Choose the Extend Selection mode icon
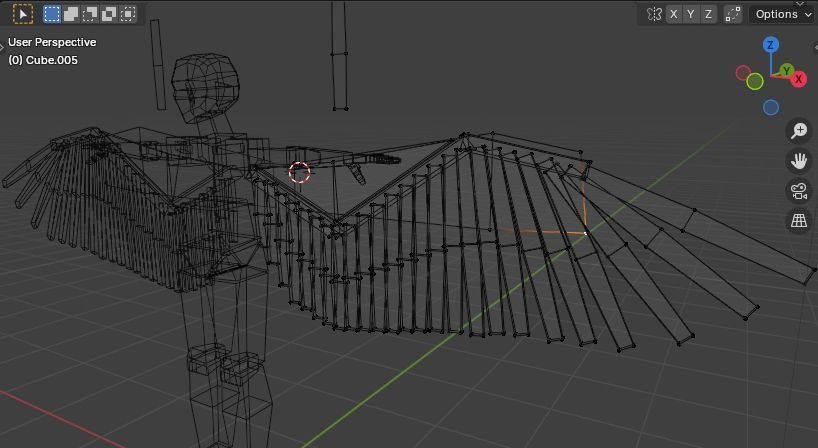 click(x=71, y=14)
